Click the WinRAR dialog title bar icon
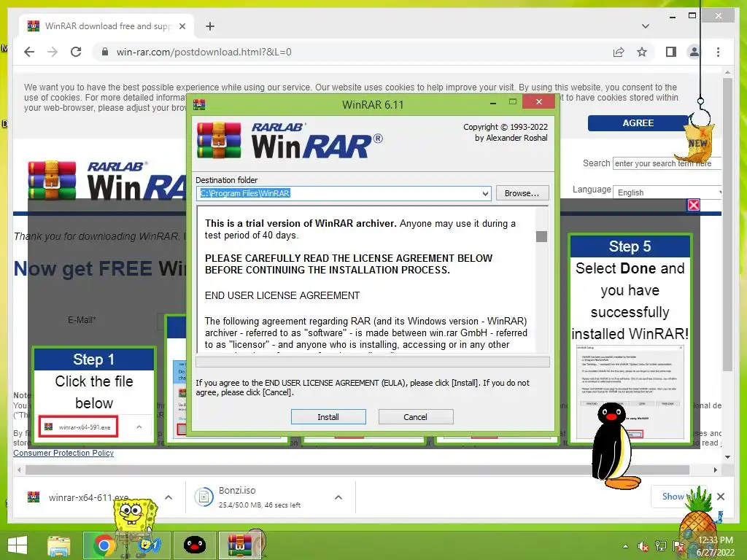Image resolution: width=747 pixels, height=560 pixels. tap(200, 105)
